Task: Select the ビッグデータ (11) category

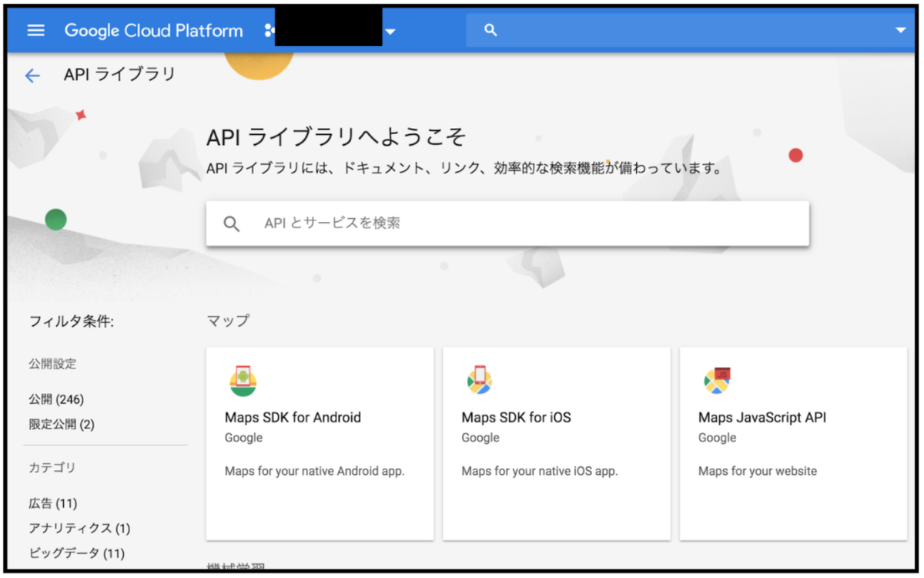Action: (x=76, y=553)
